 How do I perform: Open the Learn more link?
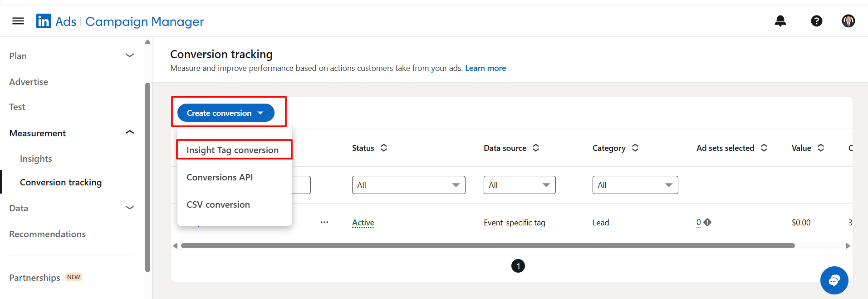tap(485, 68)
